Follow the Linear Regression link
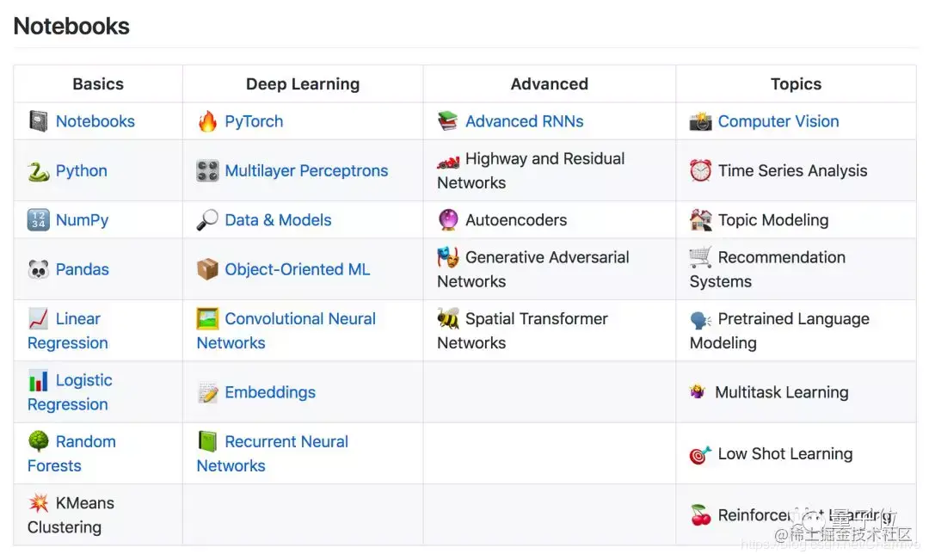The image size is (929, 560). (x=77, y=319)
